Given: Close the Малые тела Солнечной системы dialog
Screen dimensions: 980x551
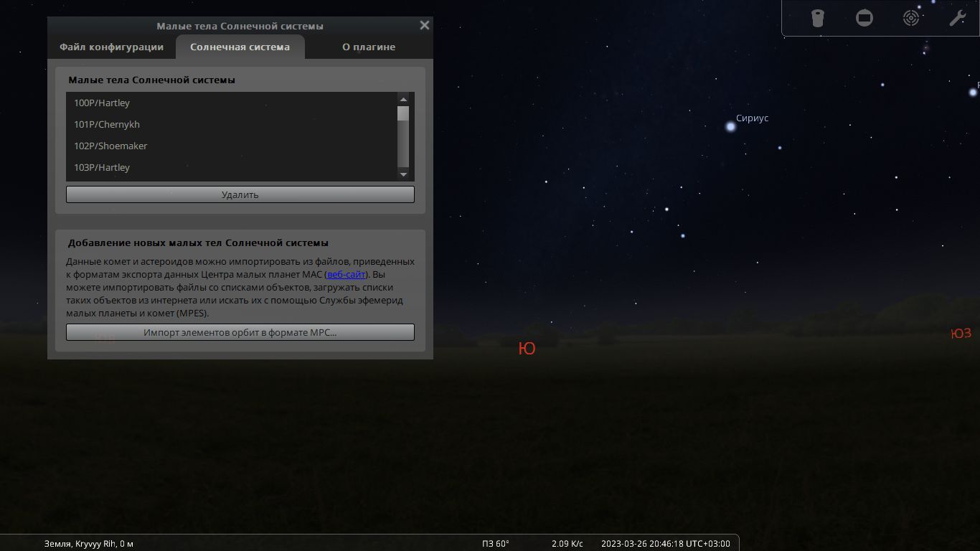Looking at the screenshot, I should 425,26.
